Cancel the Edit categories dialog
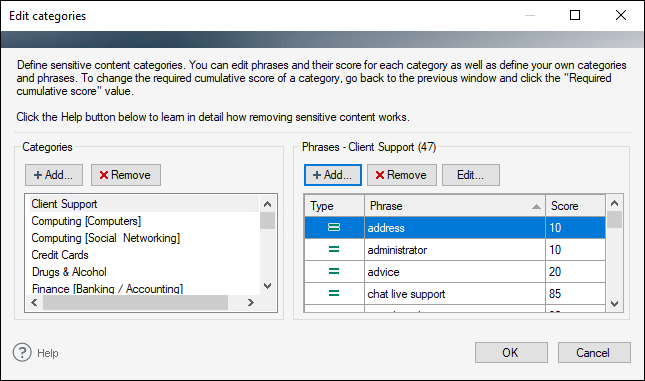Viewport: 645px width, 381px height. [x=594, y=353]
